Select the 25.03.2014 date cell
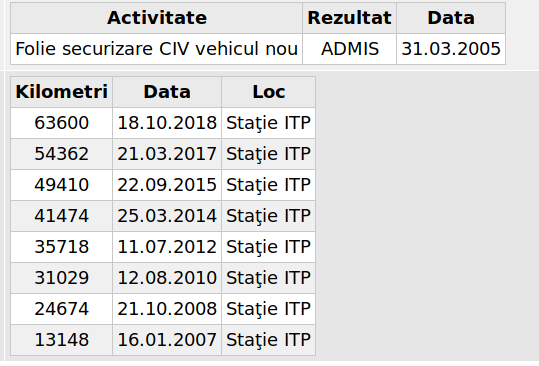This screenshot has width=539, height=366. pos(167,216)
